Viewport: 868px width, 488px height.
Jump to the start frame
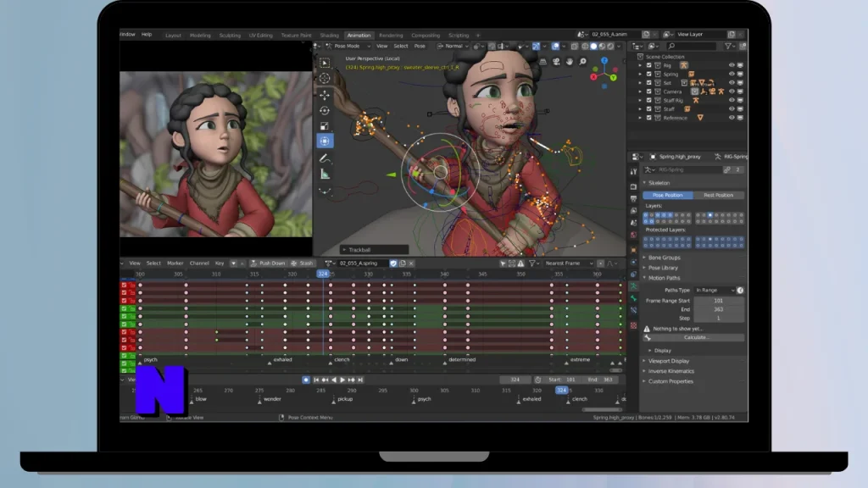pyautogui.click(x=316, y=380)
